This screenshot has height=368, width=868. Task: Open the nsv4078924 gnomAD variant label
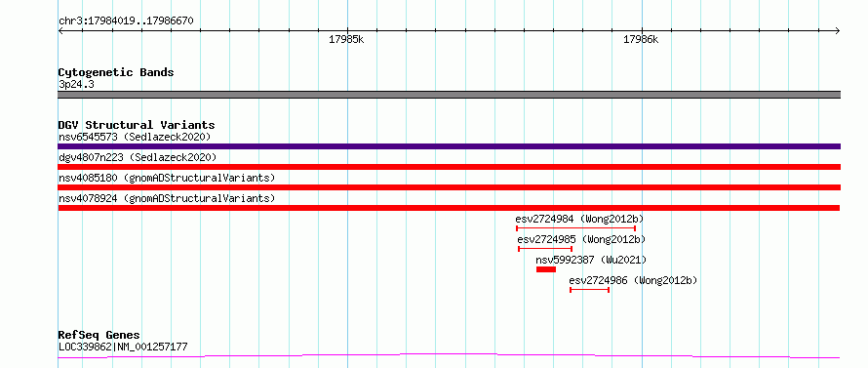(167, 198)
